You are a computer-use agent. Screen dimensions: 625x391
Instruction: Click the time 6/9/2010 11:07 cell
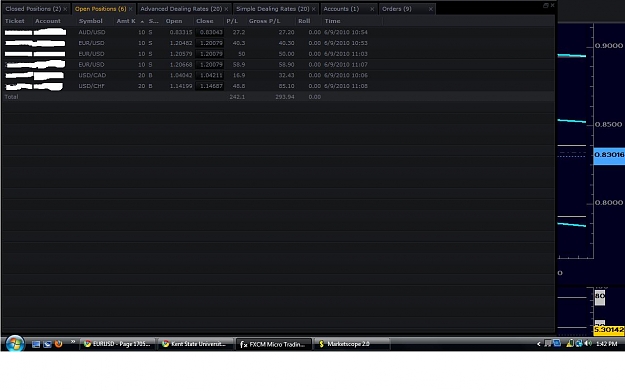pyautogui.click(x=346, y=65)
